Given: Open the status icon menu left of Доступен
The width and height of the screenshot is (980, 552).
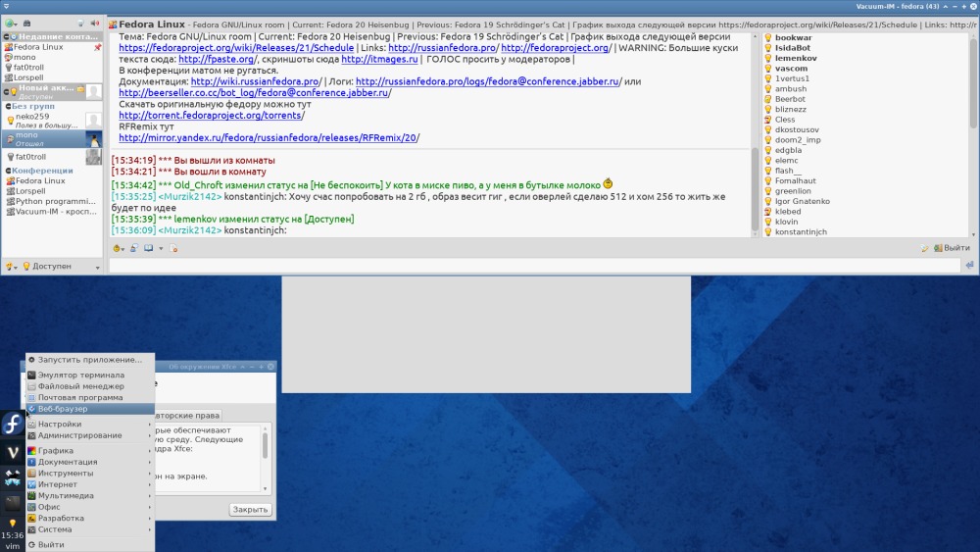Looking at the screenshot, I should click(11, 267).
